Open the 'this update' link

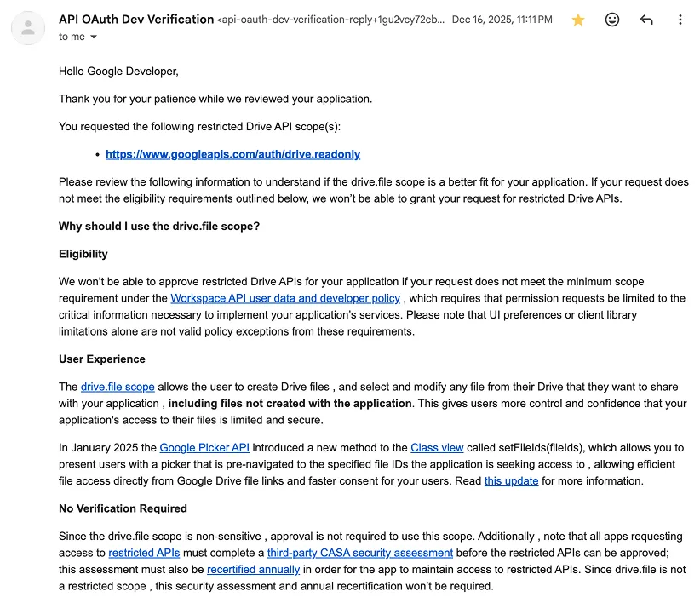[511, 480]
